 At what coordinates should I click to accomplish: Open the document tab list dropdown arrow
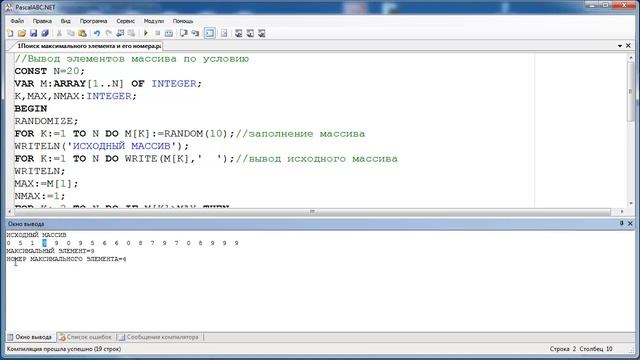620,46
